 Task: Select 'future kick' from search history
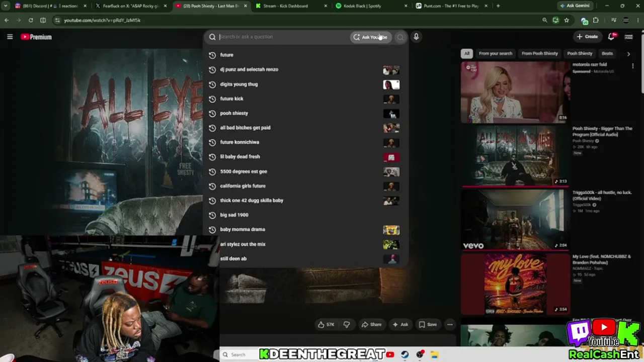click(306, 99)
